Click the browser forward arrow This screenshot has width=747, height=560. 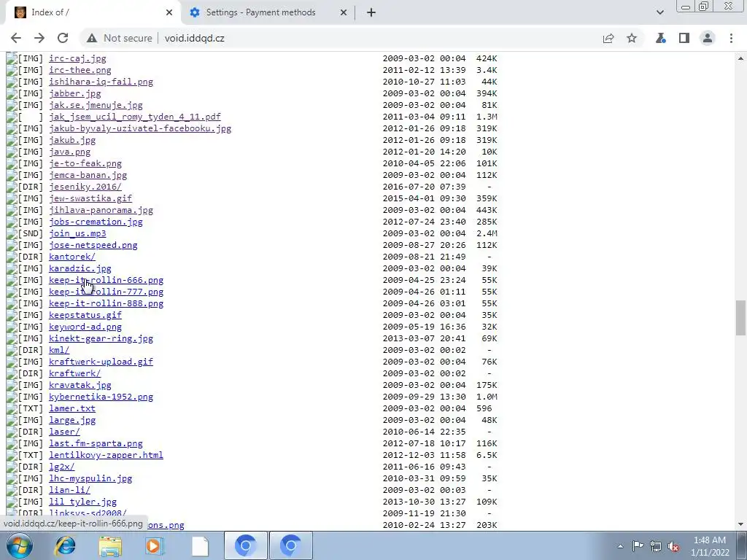point(39,38)
